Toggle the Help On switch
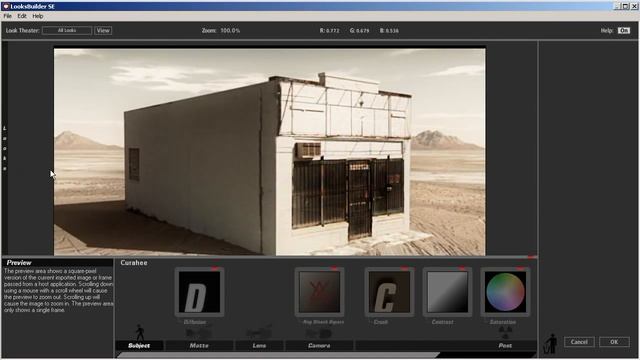This screenshot has height=360, width=640. click(x=623, y=31)
